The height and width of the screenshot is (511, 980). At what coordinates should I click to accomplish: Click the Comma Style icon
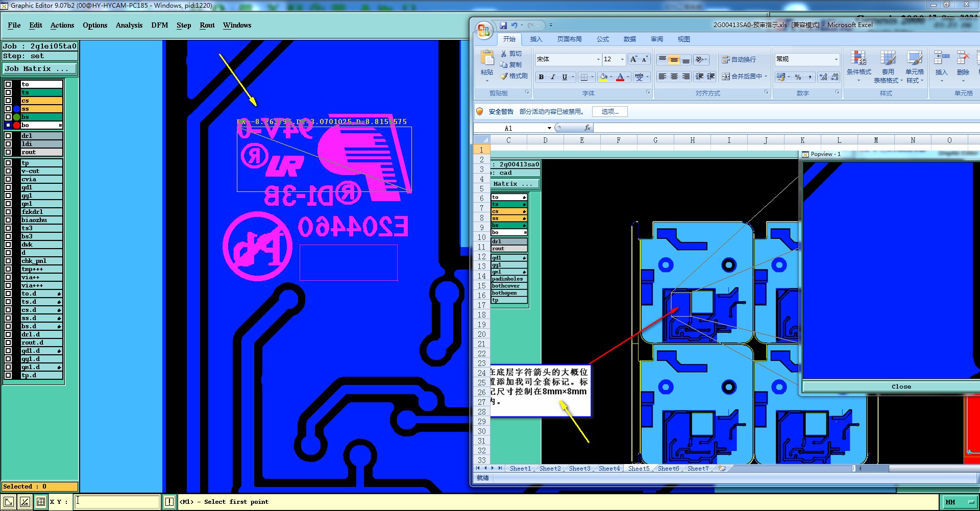810,77
